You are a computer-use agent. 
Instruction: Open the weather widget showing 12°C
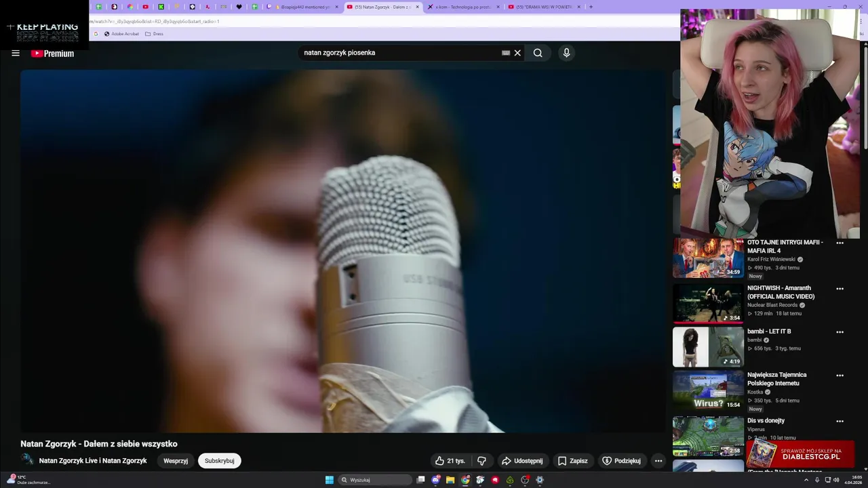click(x=28, y=480)
